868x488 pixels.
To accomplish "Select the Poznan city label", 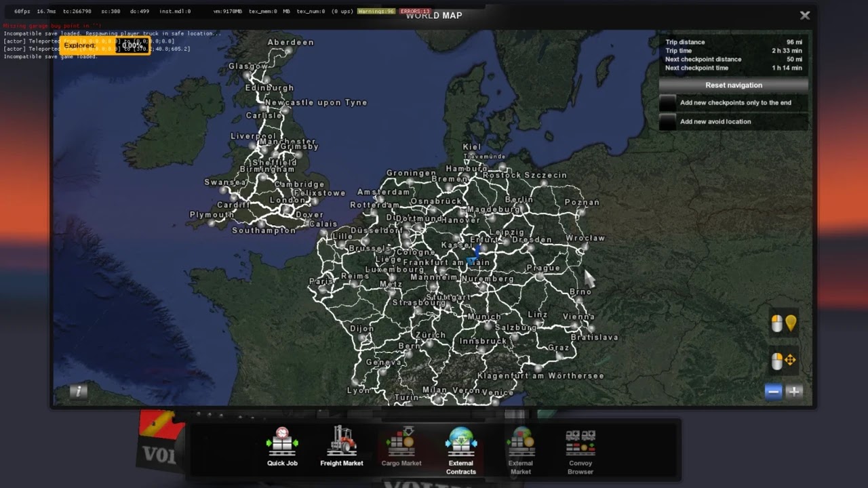I will (x=582, y=202).
